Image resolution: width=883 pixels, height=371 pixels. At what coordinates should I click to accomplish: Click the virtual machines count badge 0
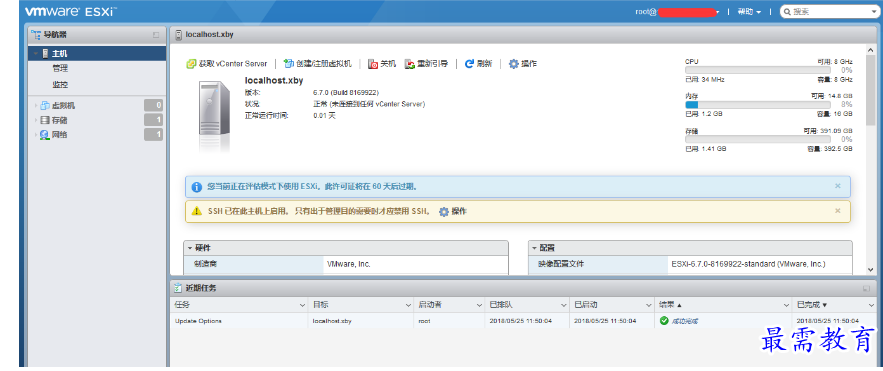[x=153, y=105]
